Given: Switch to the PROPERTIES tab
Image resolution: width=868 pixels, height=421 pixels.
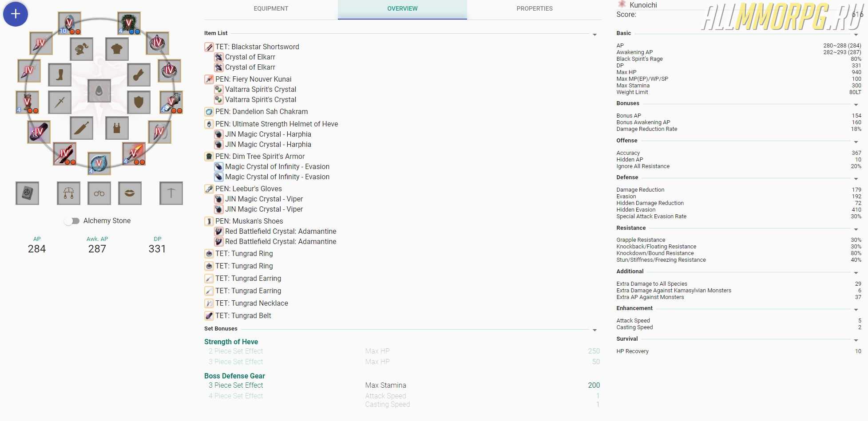Looking at the screenshot, I should pyautogui.click(x=535, y=9).
